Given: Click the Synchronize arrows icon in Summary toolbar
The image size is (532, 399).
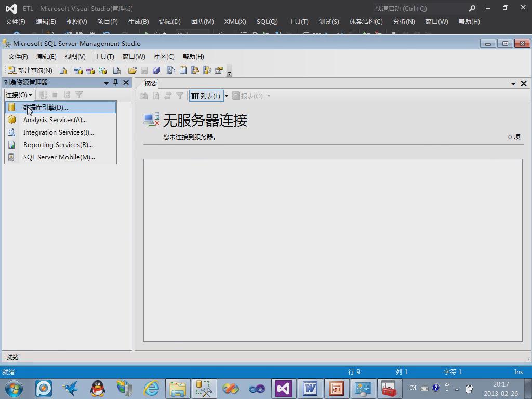Looking at the screenshot, I should [168, 96].
